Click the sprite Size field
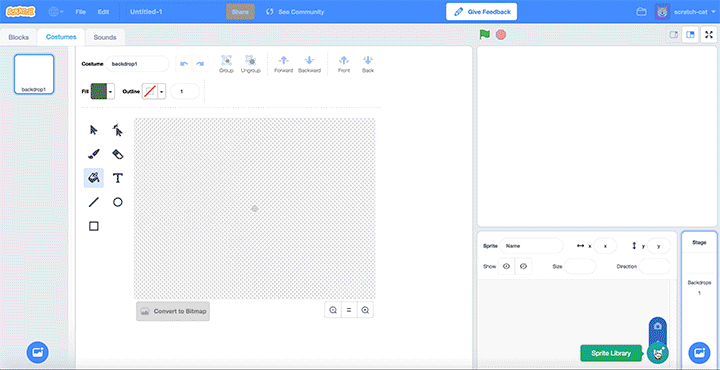Screen dimensions: 720x370 point(580,266)
